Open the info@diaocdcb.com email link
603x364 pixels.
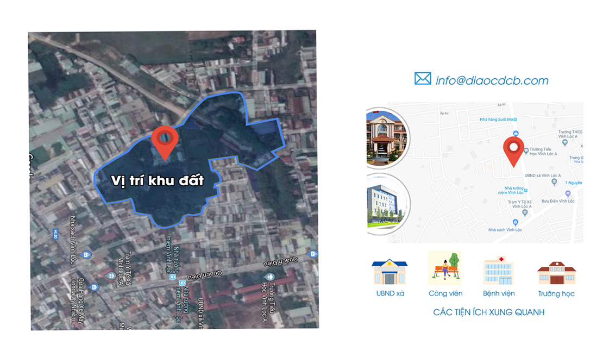pos(492,80)
